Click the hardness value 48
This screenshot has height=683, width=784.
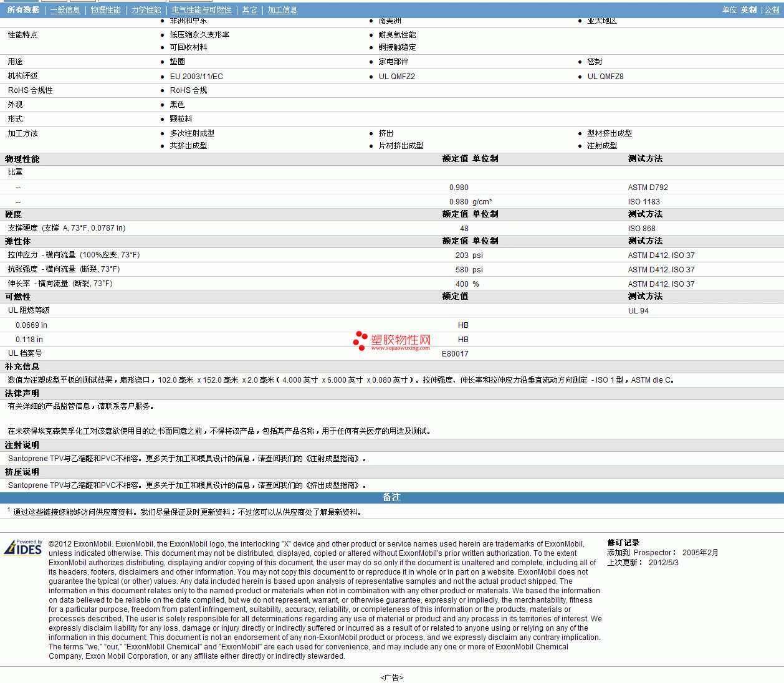pos(464,229)
